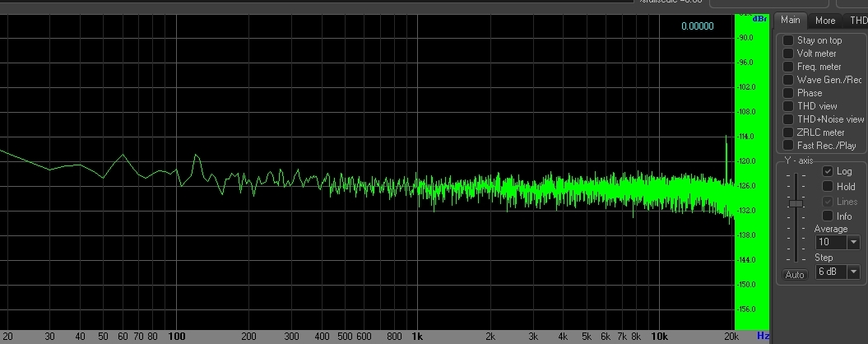Screen dimensions: 868x344
Task: Tick the Freq. meter checkbox
Action: click(788, 67)
